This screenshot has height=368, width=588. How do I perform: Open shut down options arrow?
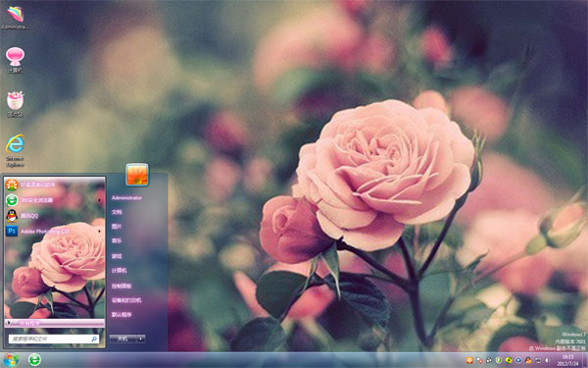pyautogui.click(x=141, y=339)
